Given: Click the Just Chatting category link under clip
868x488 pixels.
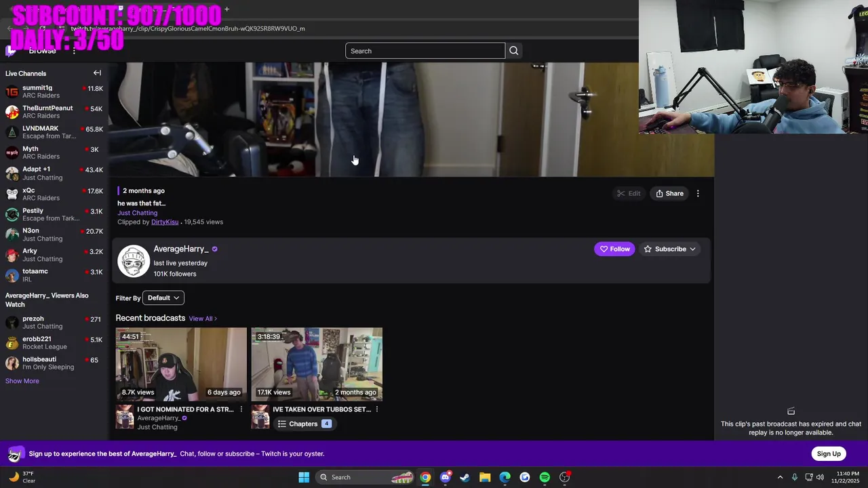Looking at the screenshot, I should (x=137, y=213).
